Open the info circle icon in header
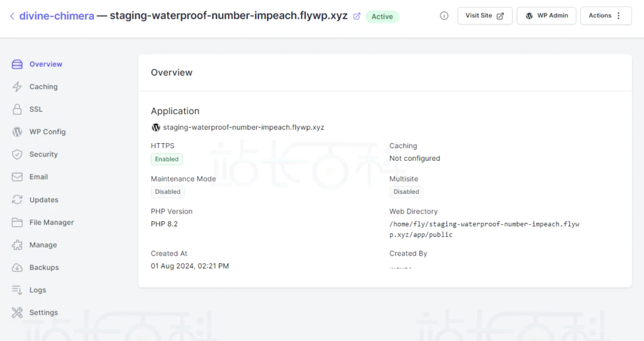Viewport: 644px width, 341px height. (x=444, y=16)
